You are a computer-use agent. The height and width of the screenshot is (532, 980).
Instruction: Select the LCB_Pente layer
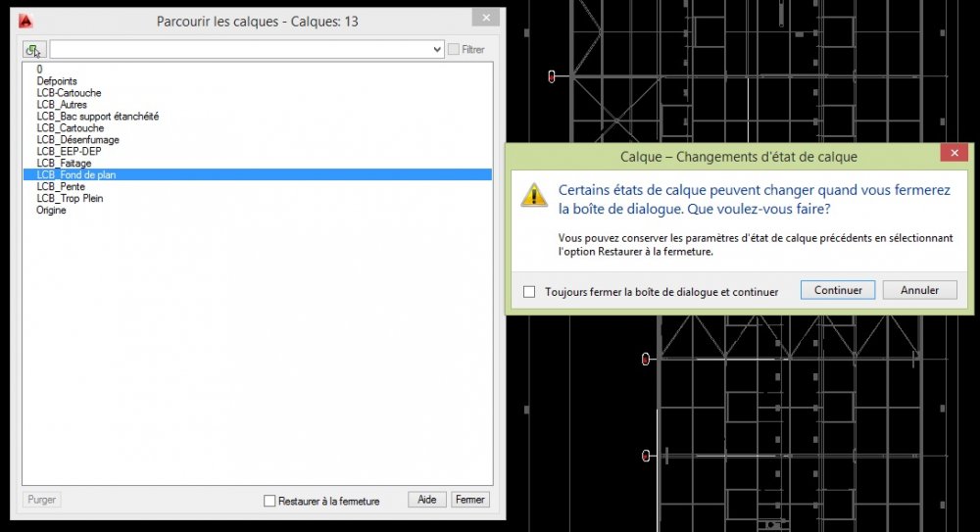tap(61, 187)
